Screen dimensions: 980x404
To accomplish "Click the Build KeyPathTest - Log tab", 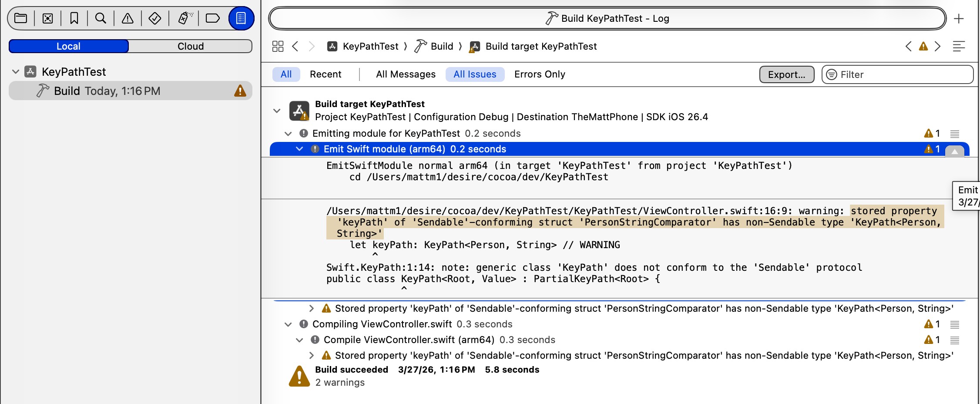I will (607, 18).
